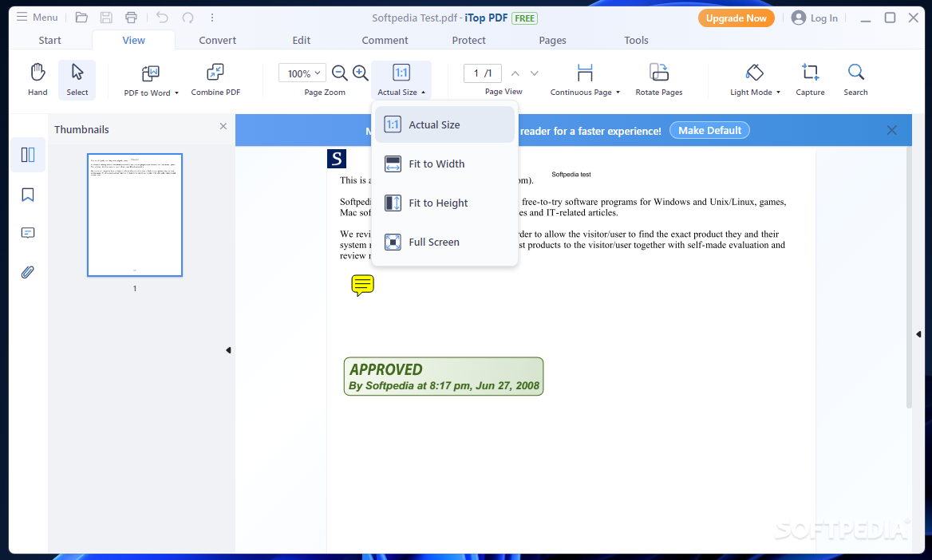Expand the PDF to Word dropdown arrow
This screenshot has width=932, height=560.
coord(176,93)
